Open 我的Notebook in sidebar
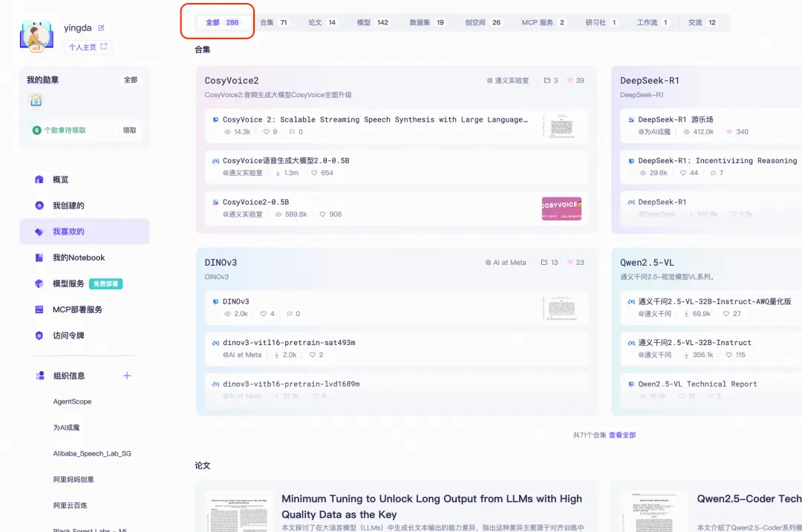The width and height of the screenshot is (802, 532). point(85,257)
